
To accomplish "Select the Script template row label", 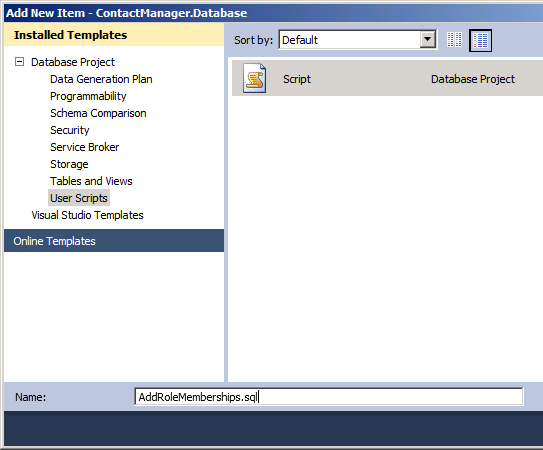I will (x=297, y=79).
